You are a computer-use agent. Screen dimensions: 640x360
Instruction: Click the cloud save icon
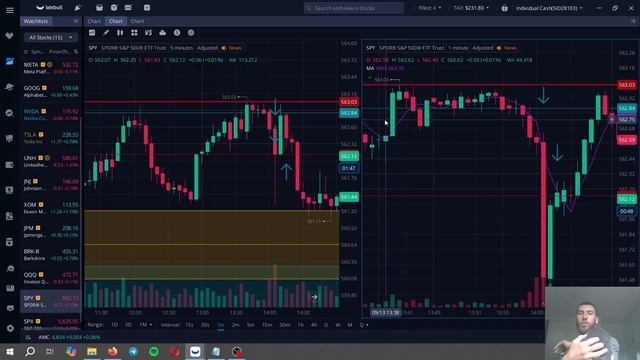pos(162,33)
